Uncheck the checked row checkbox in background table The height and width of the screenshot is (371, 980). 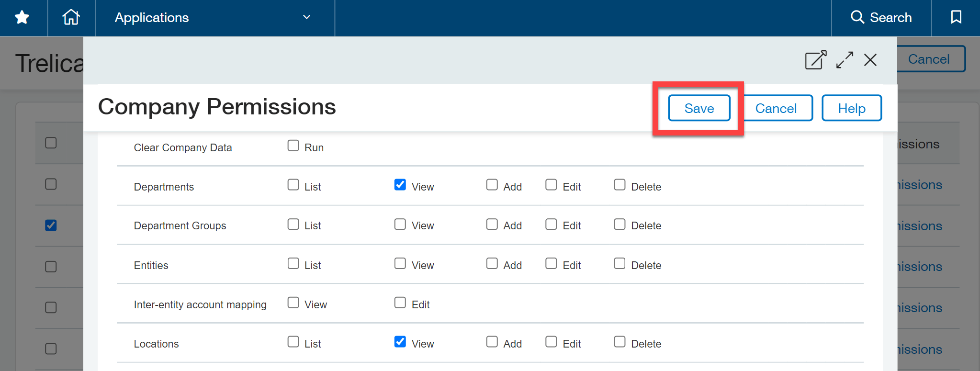51,225
